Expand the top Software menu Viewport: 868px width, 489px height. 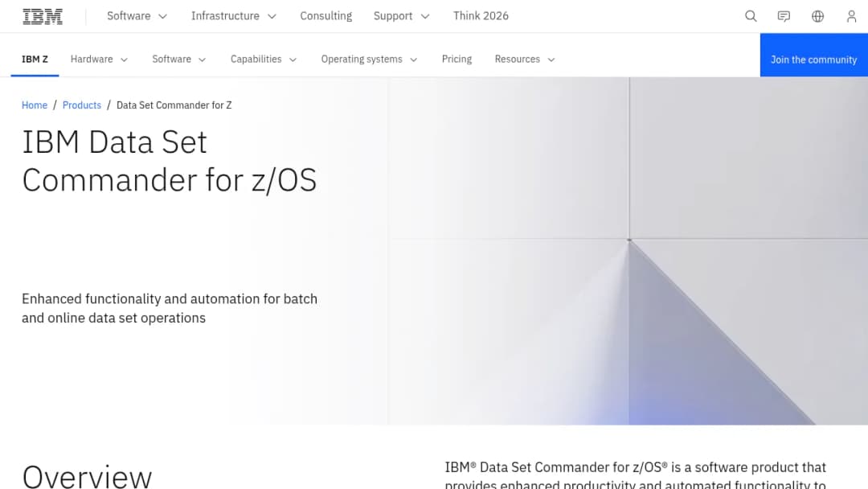tap(137, 16)
